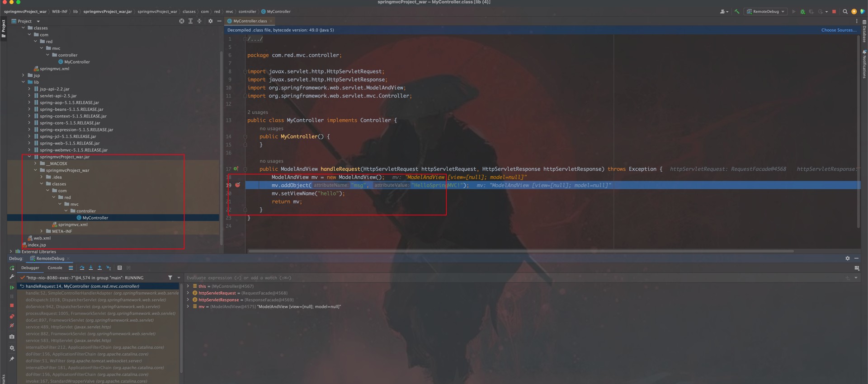
Task: Click the Choose Sources... link
Action: click(839, 30)
